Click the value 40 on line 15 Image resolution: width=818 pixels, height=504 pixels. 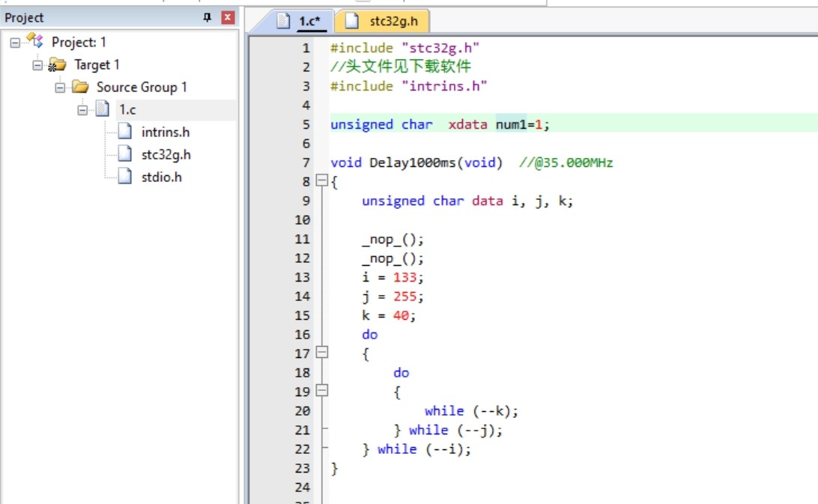pos(401,315)
